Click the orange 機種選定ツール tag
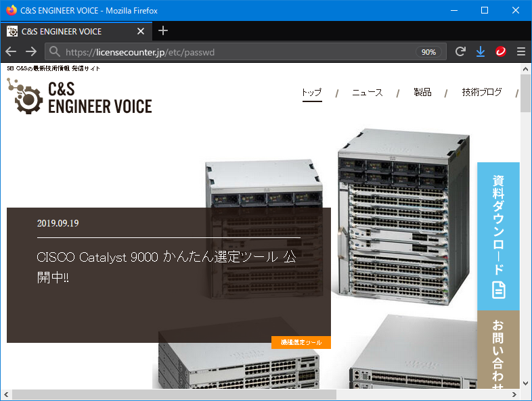Screen dimensions: 532x401 pos(301,342)
